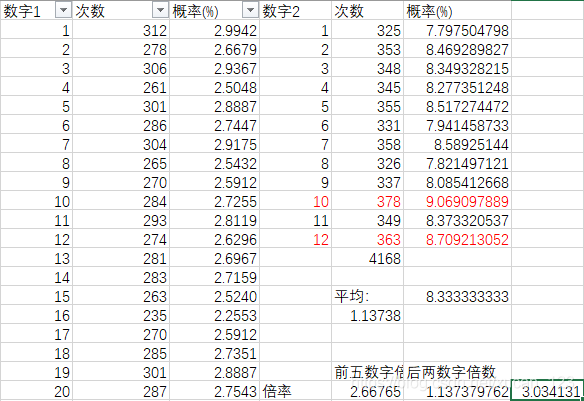Click the total cell 4168
This screenshot has height=401, width=584.
(x=367, y=258)
